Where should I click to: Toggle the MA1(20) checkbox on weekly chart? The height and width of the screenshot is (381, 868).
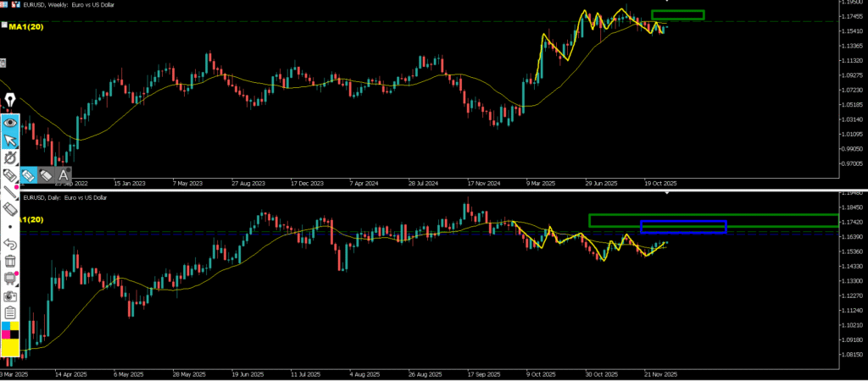3,26
